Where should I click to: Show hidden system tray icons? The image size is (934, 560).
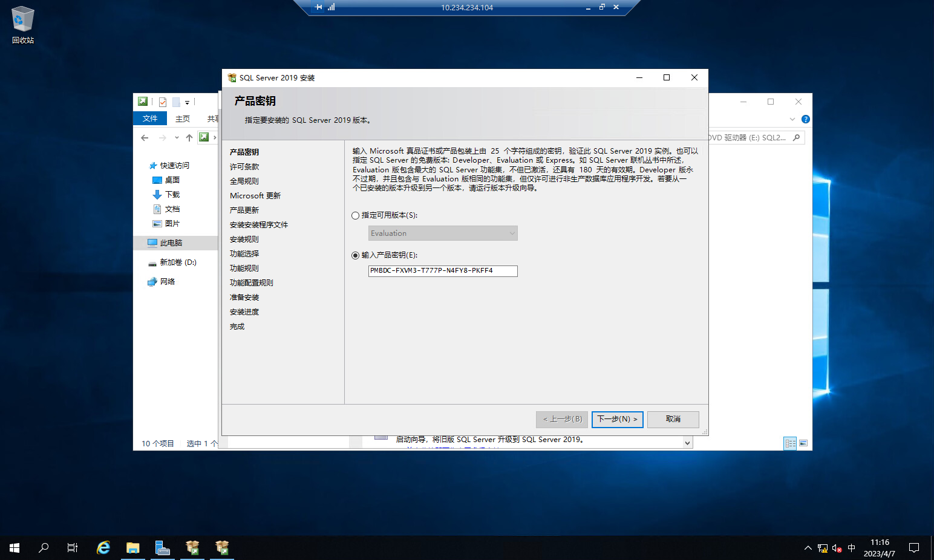[808, 548]
